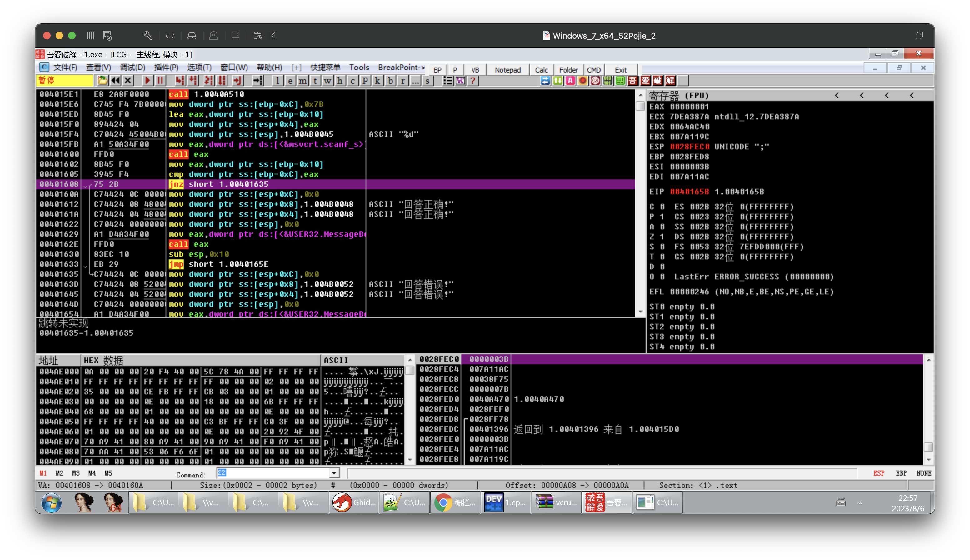Open the Dev-C++ 1.cp... taskbar item
The height and width of the screenshot is (560, 970).
(x=505, y=503)
